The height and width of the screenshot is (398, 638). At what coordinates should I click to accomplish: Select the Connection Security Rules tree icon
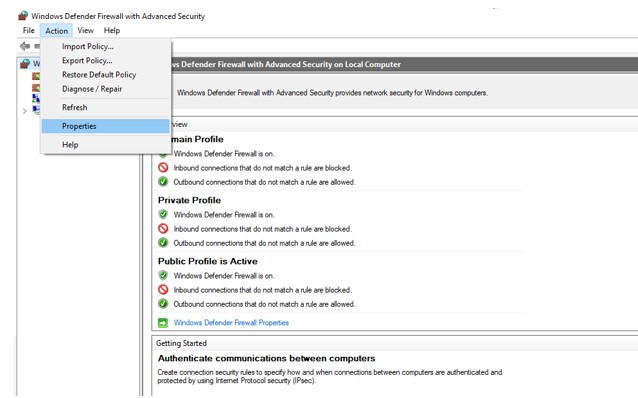click(36, 98)
